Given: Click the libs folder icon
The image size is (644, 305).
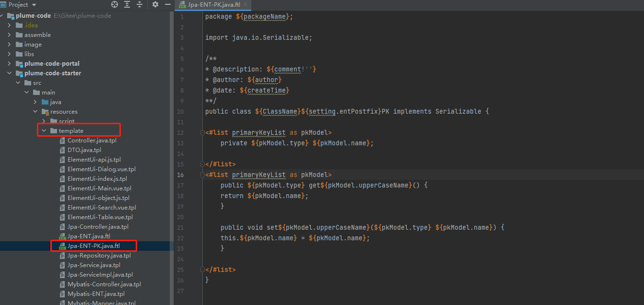Looking at the screenshot, I should click(19, 54).
